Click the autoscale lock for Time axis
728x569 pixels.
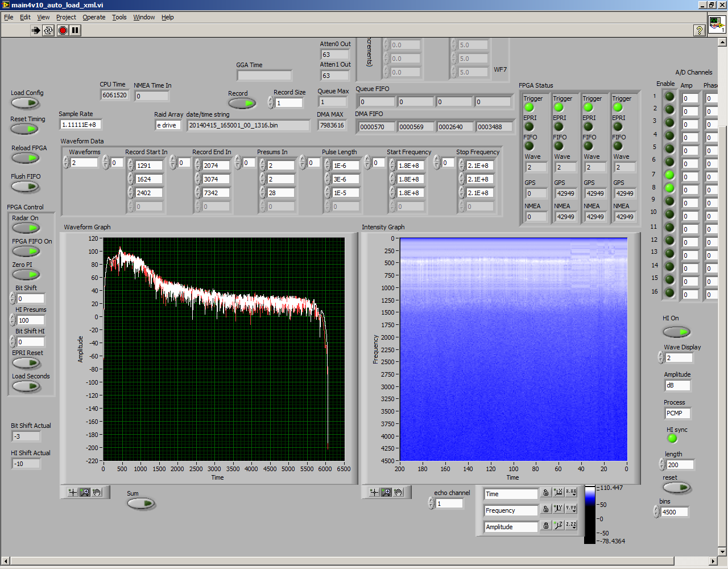click(x=546, y=493)
